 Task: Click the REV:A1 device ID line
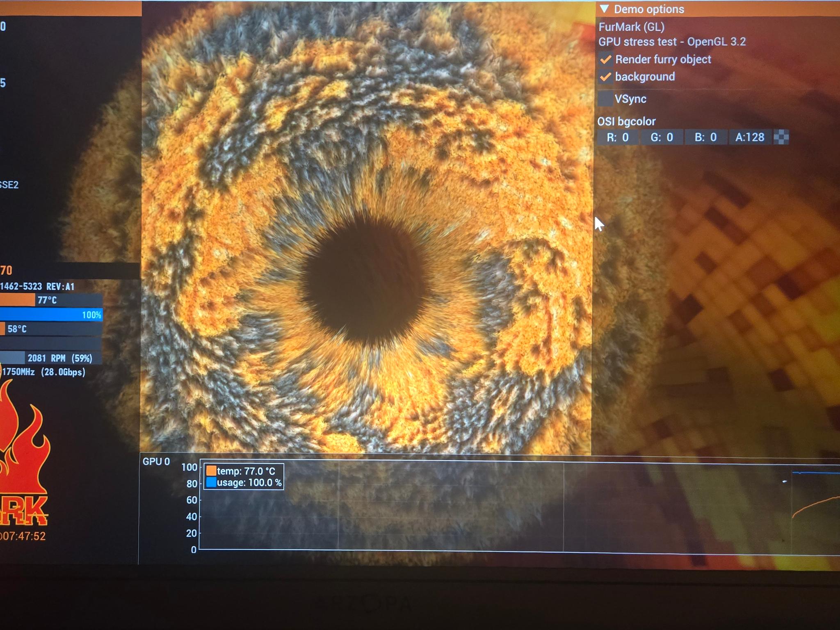click(37, 286)
